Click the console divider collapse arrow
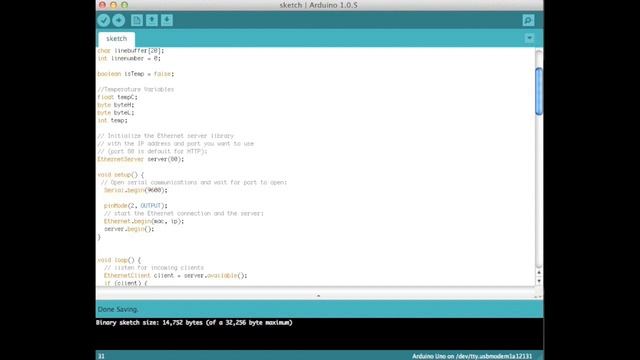This screenshot has height=360, width=640. click(318, 296)
